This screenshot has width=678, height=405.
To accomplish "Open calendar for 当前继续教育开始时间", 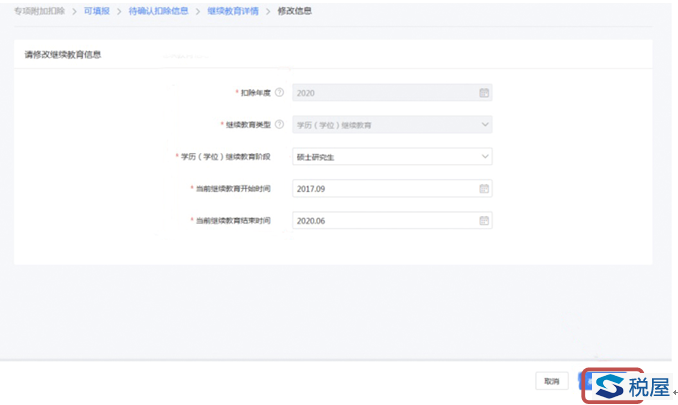I will pyautogui.click(x=484, y=188).
